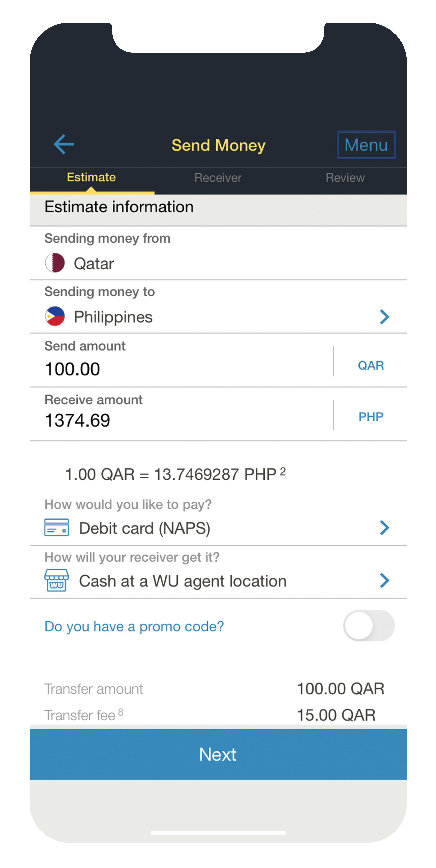Switch to the Receiver tab
Image resolution: width=436 pixels, height=868 pixels.
(x=218, y=178)
